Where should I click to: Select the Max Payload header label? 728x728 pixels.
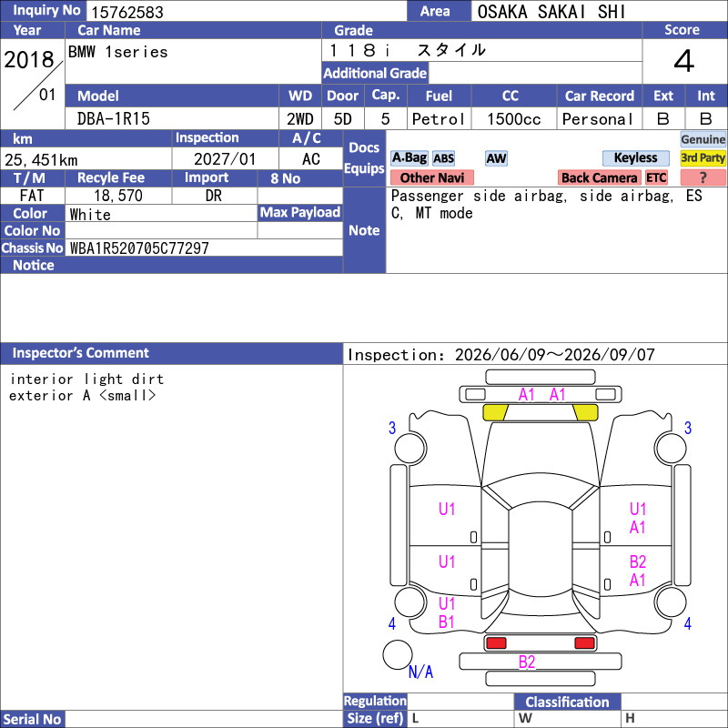coord(300,212)
